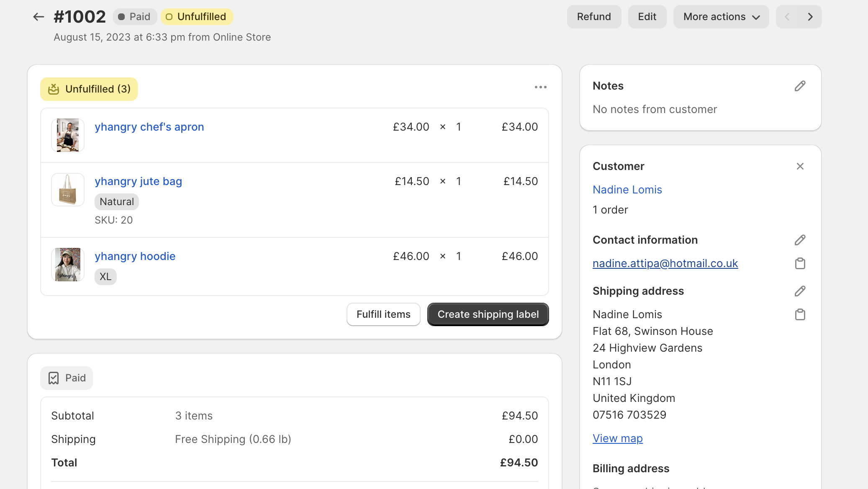Open customer Nadine Lomis profile link

tap(627, 190)
